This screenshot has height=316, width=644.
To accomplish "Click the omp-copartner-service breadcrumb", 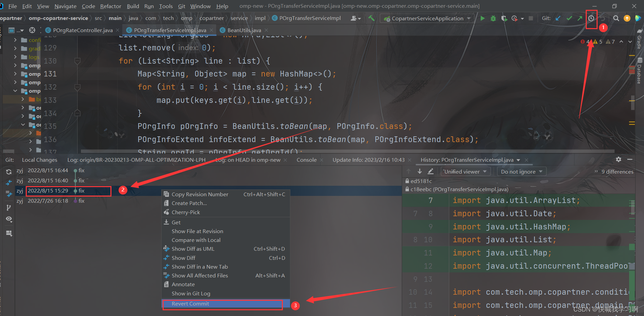I will coord(58,18).
